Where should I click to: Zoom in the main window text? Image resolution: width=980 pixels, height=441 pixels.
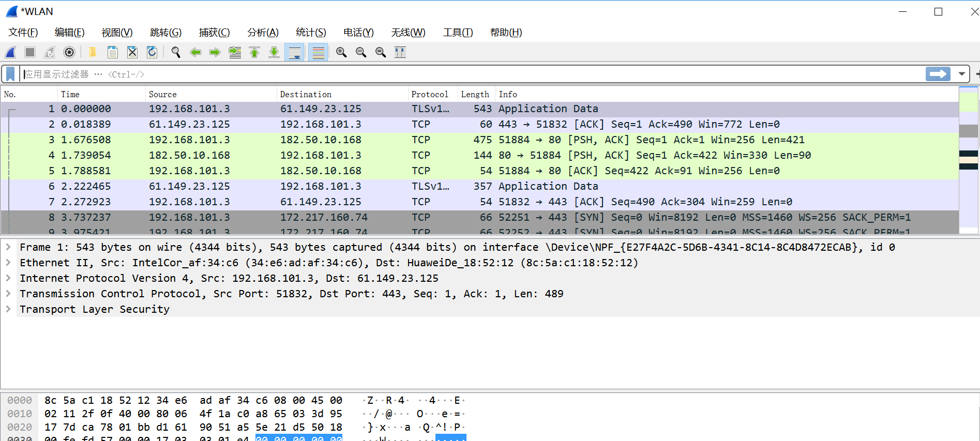pos(341,52)
